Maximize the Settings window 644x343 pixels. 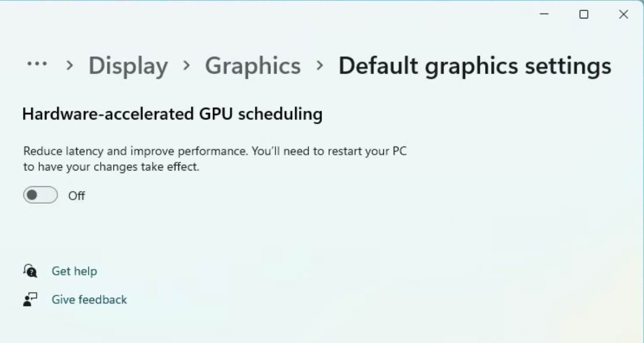coord(584,14)
